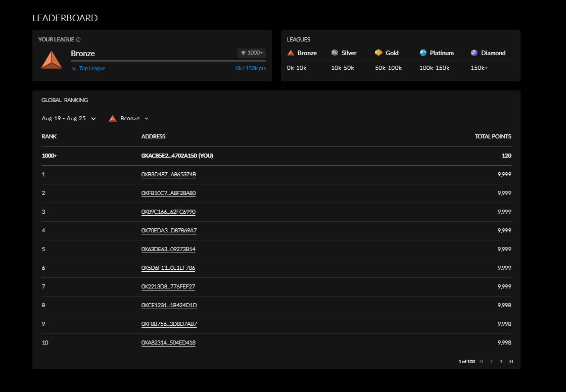Click the Gold league gem icon
Viewport: 566px width, 392px height.
tap(379, 53)
